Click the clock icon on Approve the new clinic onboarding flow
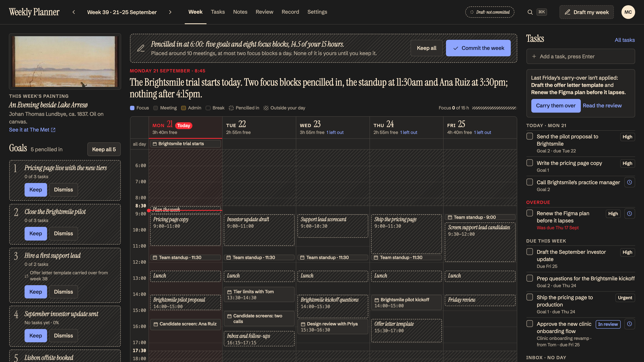This screenshot has width=644, height=362. coord(629,324)
